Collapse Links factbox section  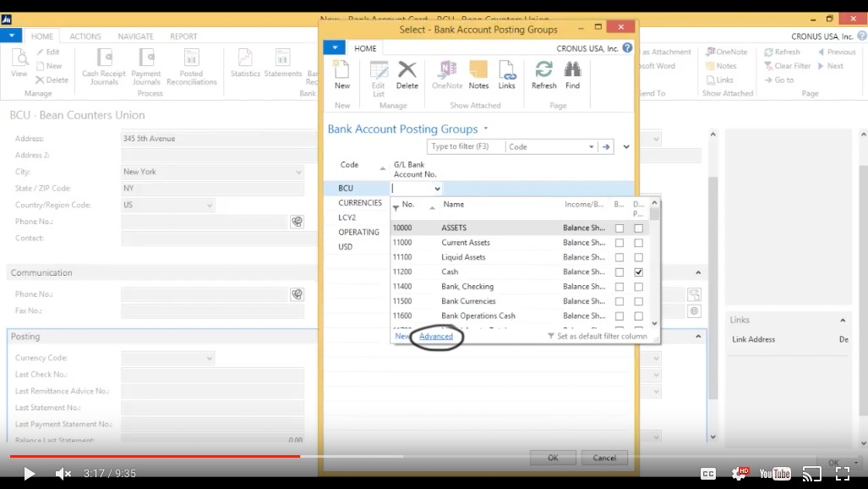tap(843, 321)
